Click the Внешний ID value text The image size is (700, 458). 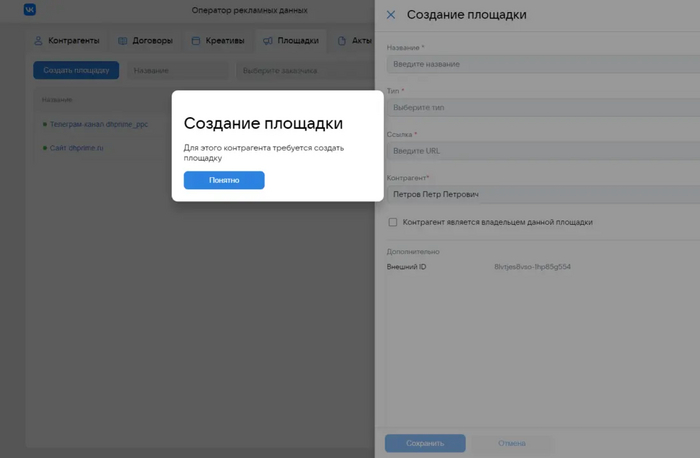point(532,266)
